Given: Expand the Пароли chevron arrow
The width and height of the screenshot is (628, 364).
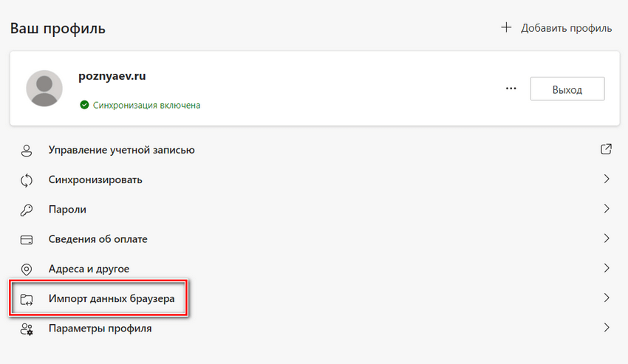Looking at the screenshot, I should [606, 209].
